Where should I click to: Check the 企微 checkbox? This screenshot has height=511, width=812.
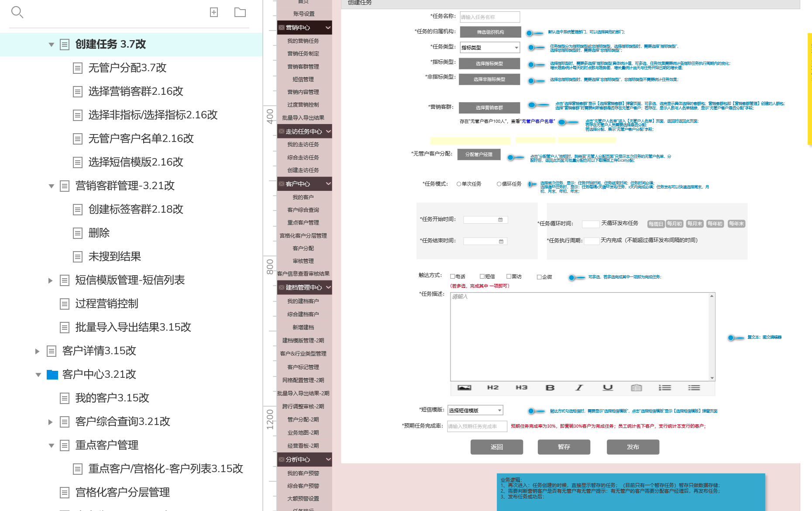click(x=540, y=276)
